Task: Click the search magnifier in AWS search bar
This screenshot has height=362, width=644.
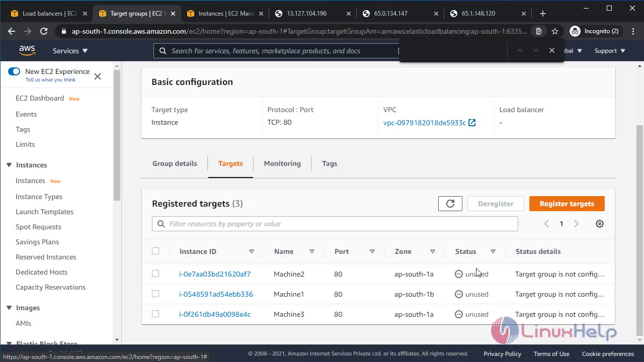Action: tap(163, 51)
